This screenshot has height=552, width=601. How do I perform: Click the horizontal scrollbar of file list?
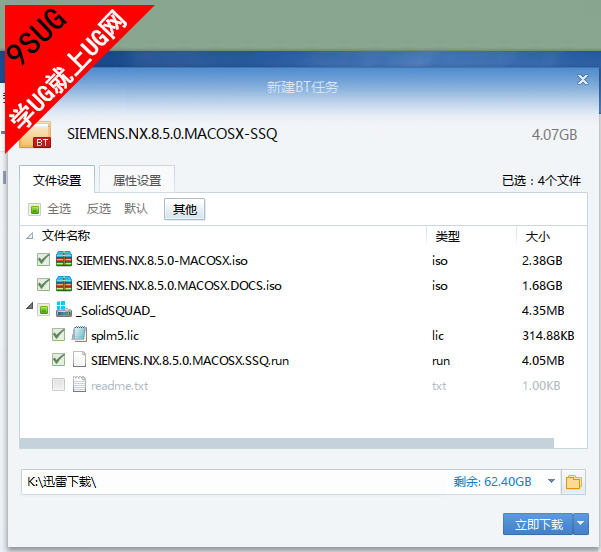[x=286, y=443]
